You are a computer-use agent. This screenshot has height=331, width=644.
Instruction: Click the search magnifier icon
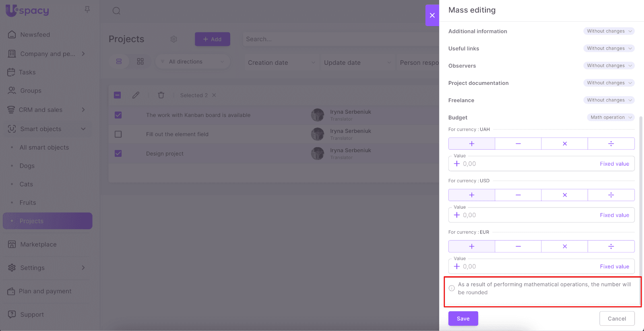pyautogui.click(x=116, y=11)
